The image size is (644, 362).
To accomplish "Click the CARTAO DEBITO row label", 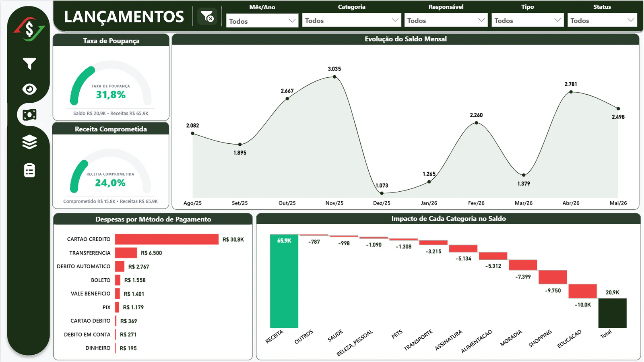I will 91,321.
